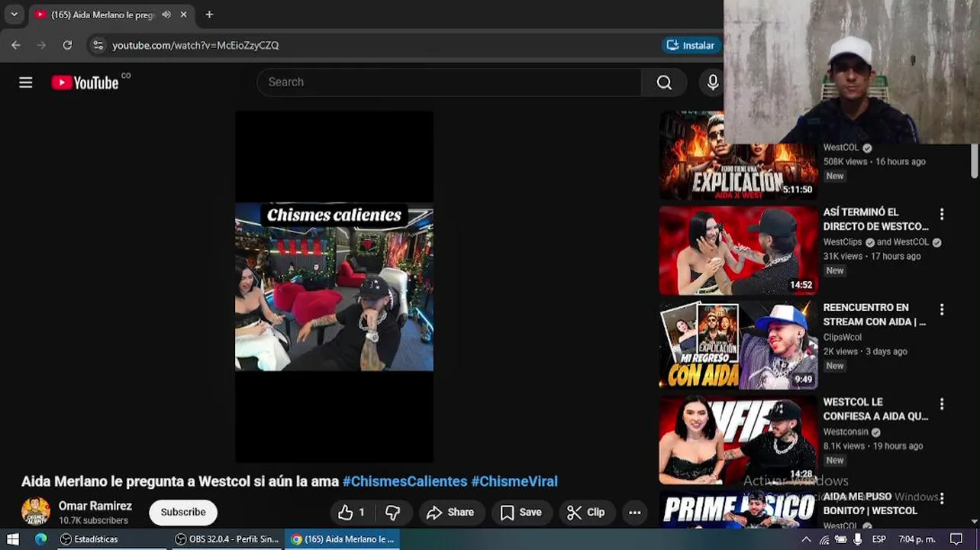Image resolution: width=980 pixels, height=550 pixels.
Task: Open the network tray icon
Action: point(824,539)
